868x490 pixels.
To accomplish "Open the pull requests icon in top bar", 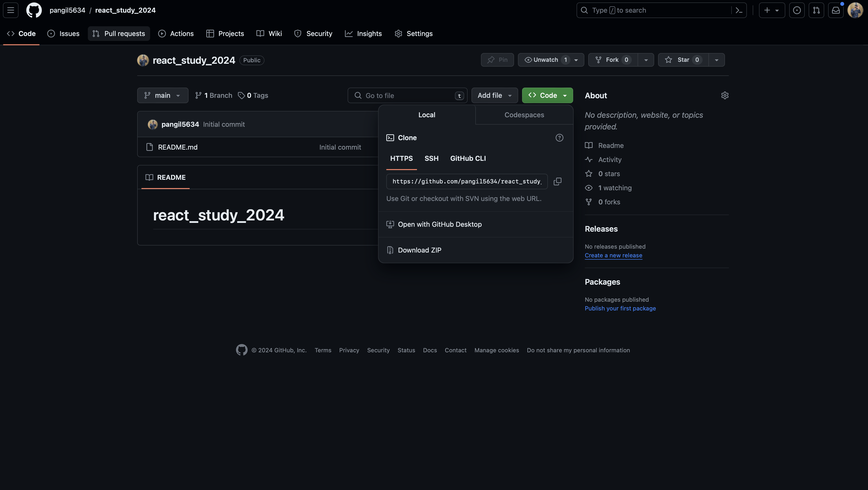I will 816,10.
